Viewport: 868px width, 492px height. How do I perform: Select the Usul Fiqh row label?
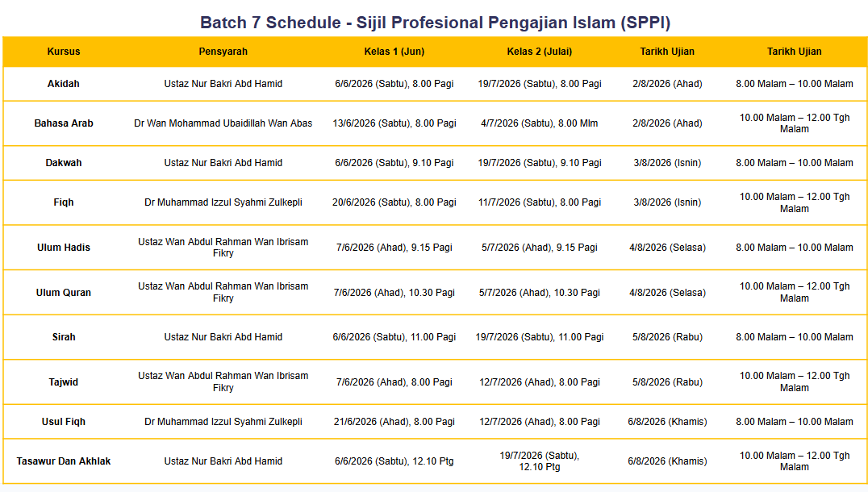tap(64, 422)
